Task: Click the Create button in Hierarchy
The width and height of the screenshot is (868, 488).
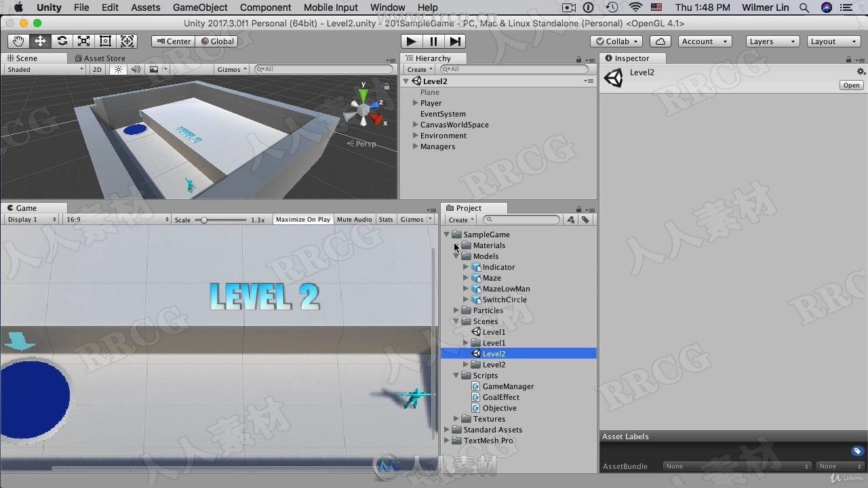Action: point(420,69)
